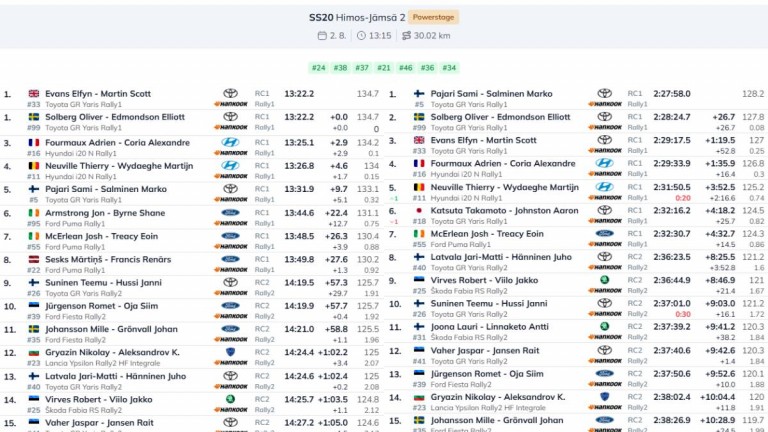
Task: Open retired car tag #38
Action: (340, 68)
